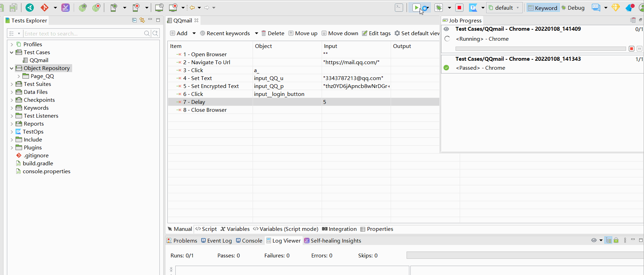
Task: Toggle link with editor in Tests Explorer
Action: point(142,20)
